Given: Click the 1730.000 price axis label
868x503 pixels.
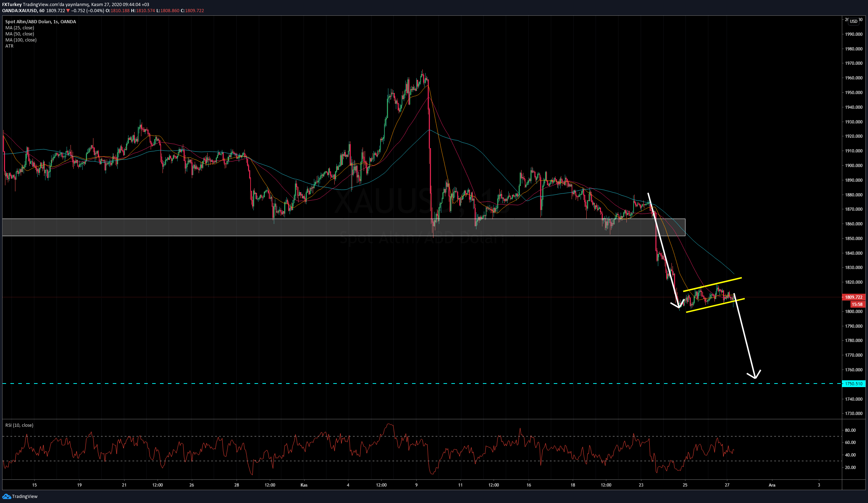Looking at the screenshot, I should point(854,414).
